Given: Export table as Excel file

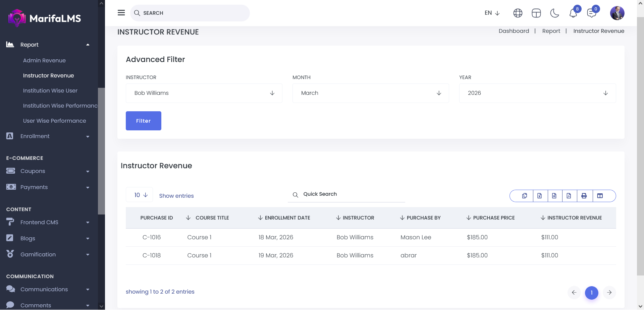Looking at the screenshot, I should tap(539, 196).
